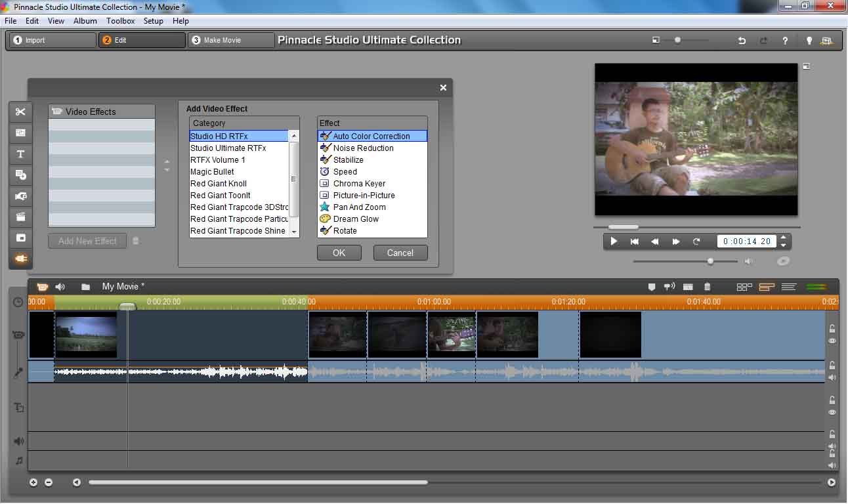Click the Add New Effect button
This screenshot has width=848, height=504.
pyautogui.click(x=87, y=241)
